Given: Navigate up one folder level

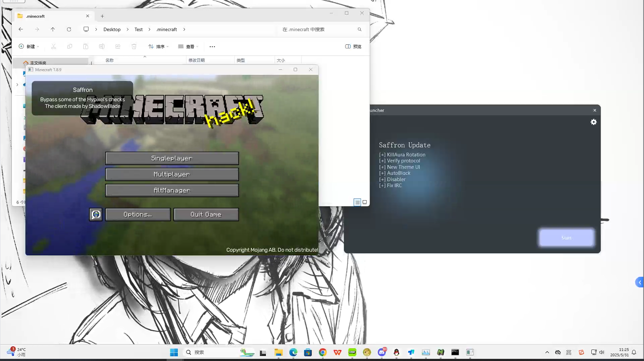Looking at the screenshot, I should click(x=53, y=29).
